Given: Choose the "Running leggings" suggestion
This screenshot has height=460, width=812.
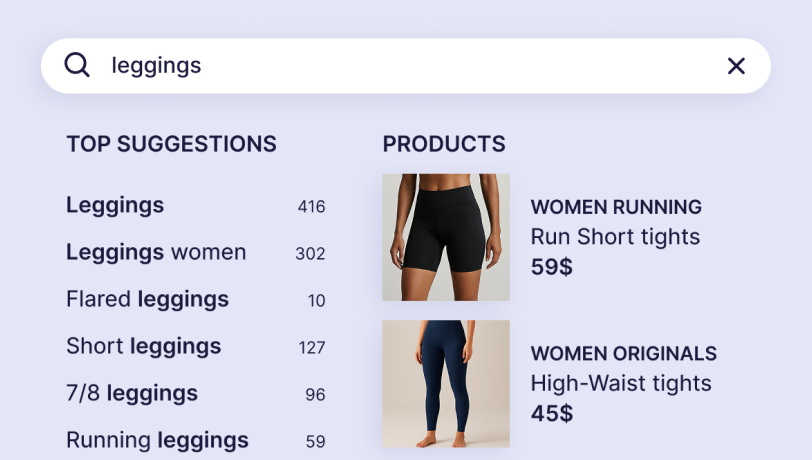Looking at the screenshot, I should pyautogui.click(x=157, y=439).
